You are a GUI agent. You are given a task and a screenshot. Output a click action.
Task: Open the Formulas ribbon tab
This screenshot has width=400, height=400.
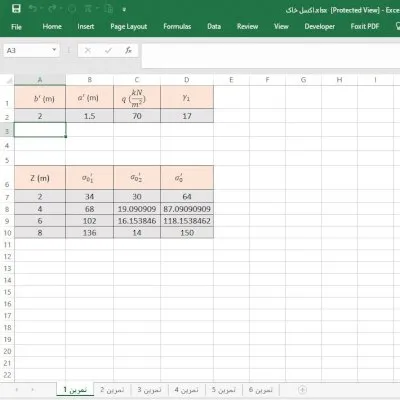[x=177, y=26]
